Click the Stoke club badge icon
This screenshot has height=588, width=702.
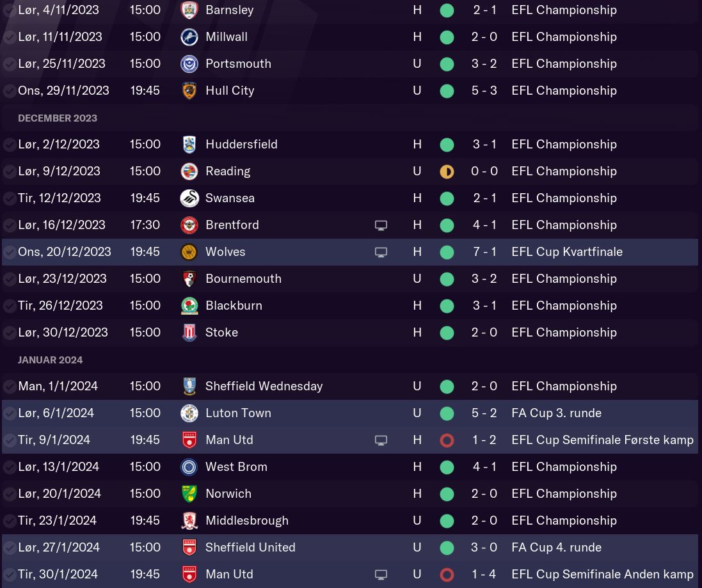[189, 333]
